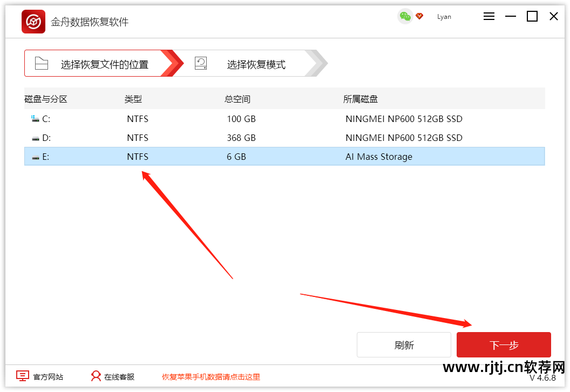Select the D: partition row

[216, 138]
